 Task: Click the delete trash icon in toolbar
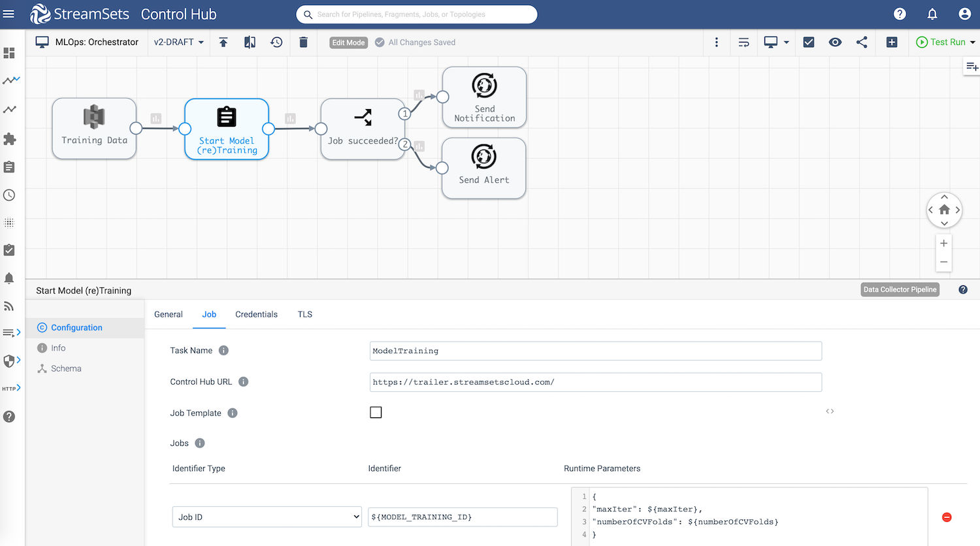tap(303, 42)
